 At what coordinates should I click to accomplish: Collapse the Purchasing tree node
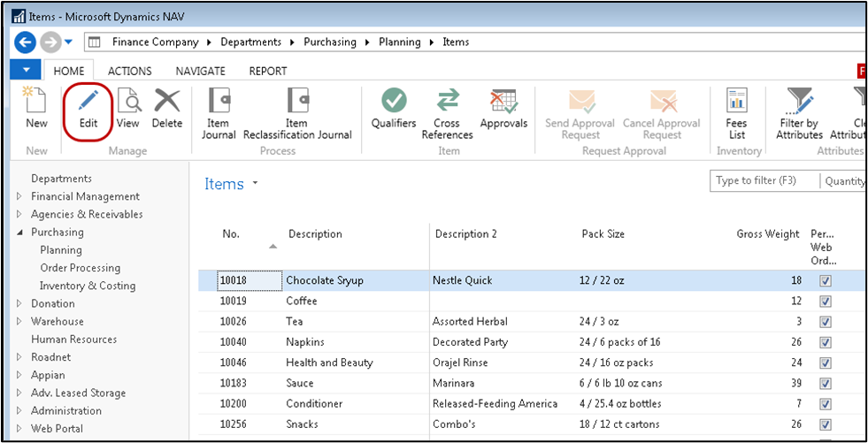point(20,233)
